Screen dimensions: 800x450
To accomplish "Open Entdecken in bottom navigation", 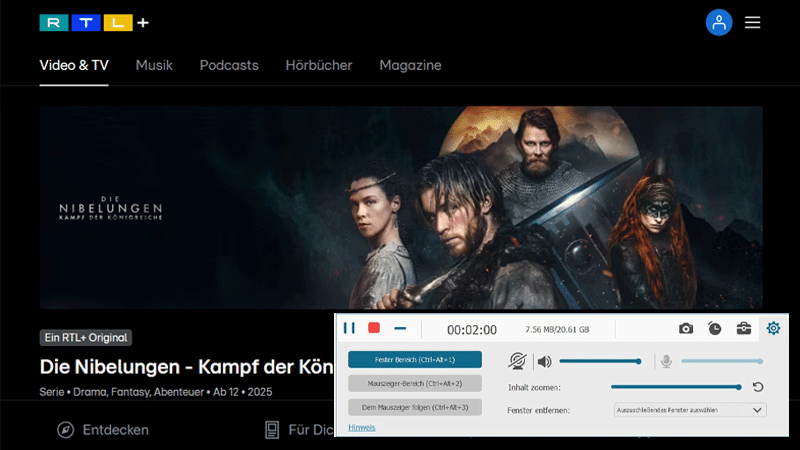I will (x=103, y=430).
